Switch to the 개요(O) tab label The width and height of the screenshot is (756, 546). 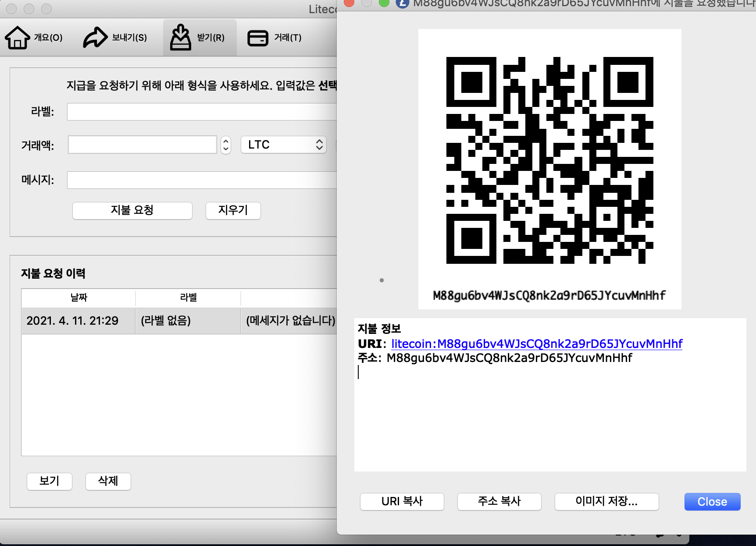pyautogui.click(x=48, y=38)
